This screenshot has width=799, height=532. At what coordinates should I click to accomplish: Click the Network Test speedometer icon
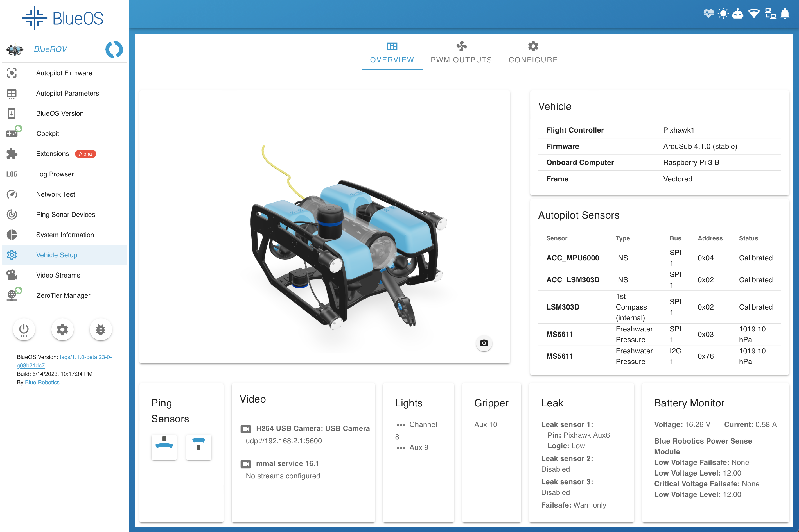point(12,194)
